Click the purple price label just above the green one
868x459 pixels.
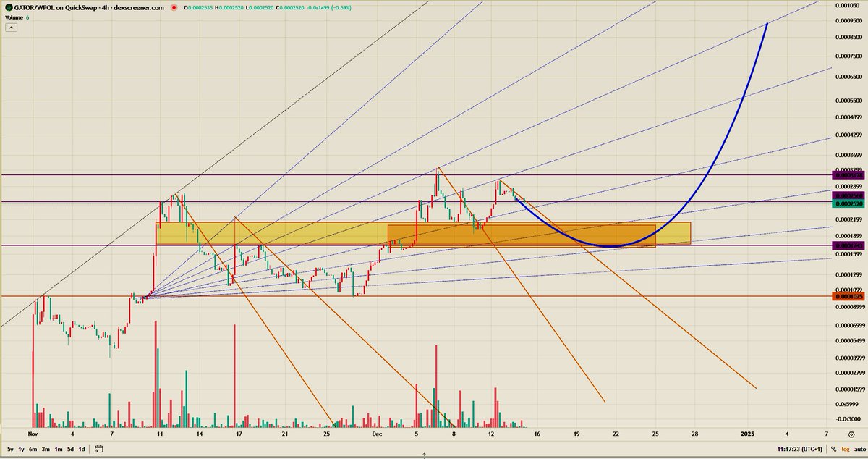coord(848,196)
